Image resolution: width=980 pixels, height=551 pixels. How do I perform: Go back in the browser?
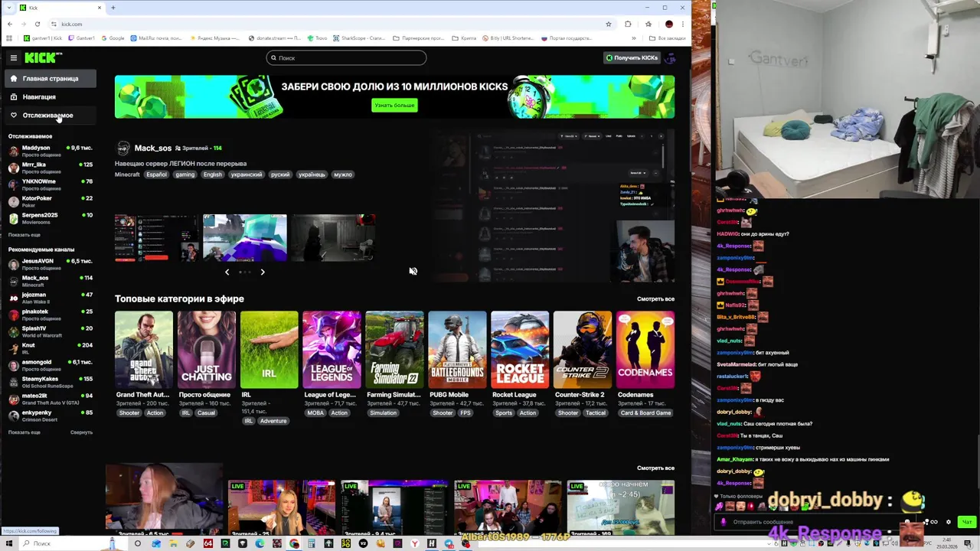(x=9, y=24)
